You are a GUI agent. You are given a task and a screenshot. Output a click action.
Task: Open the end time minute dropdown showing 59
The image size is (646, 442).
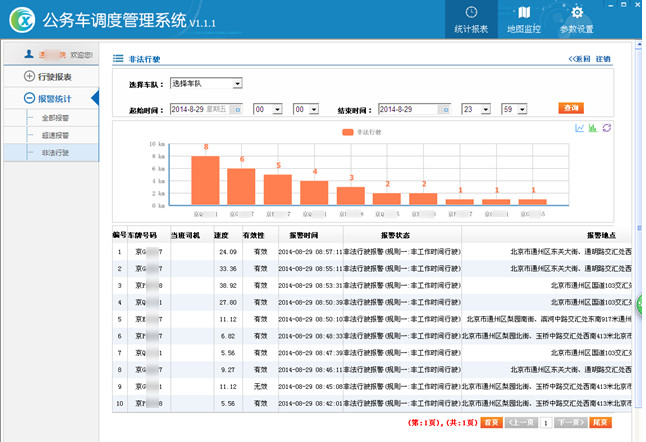point(514,108)
